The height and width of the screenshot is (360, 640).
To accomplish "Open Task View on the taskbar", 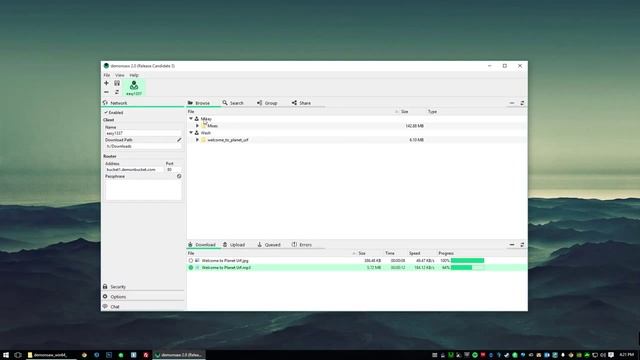I will [18, 355].
